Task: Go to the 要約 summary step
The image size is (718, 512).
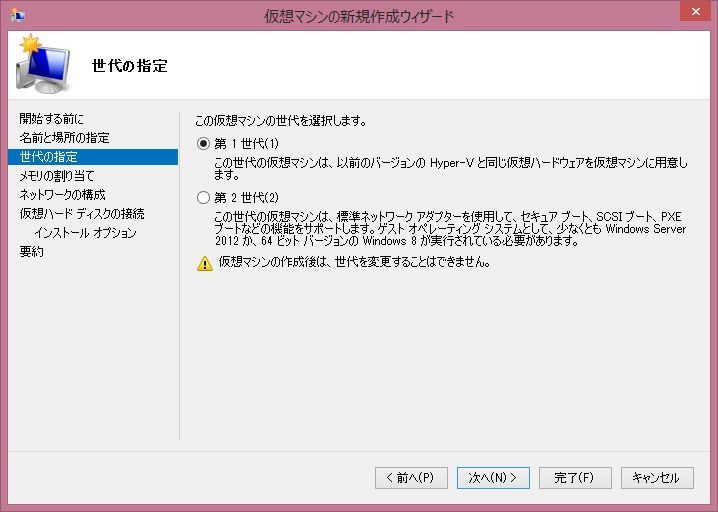Action: [x=32, y=252]
